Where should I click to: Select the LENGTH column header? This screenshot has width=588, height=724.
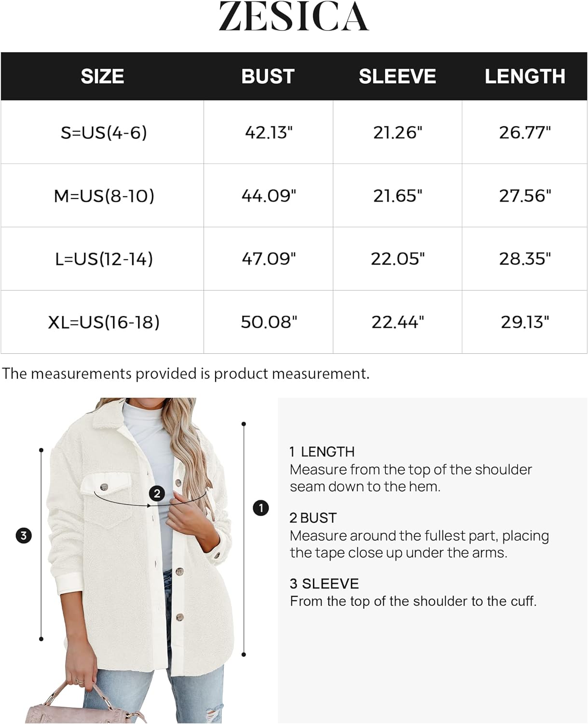pos(524,76)
